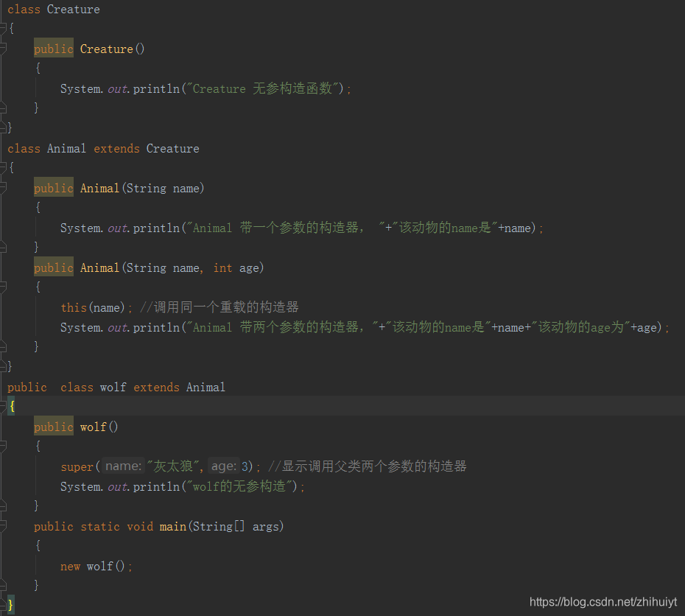Click '+name)' ending the single-parameter println
The width and height of the screenshot is (685, 616).
(517, 228)
